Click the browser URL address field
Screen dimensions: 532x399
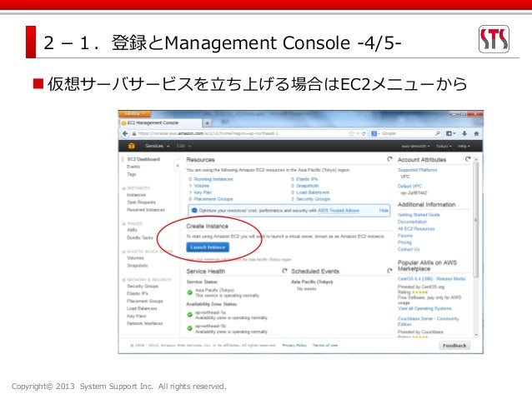[x=238, y=133]
